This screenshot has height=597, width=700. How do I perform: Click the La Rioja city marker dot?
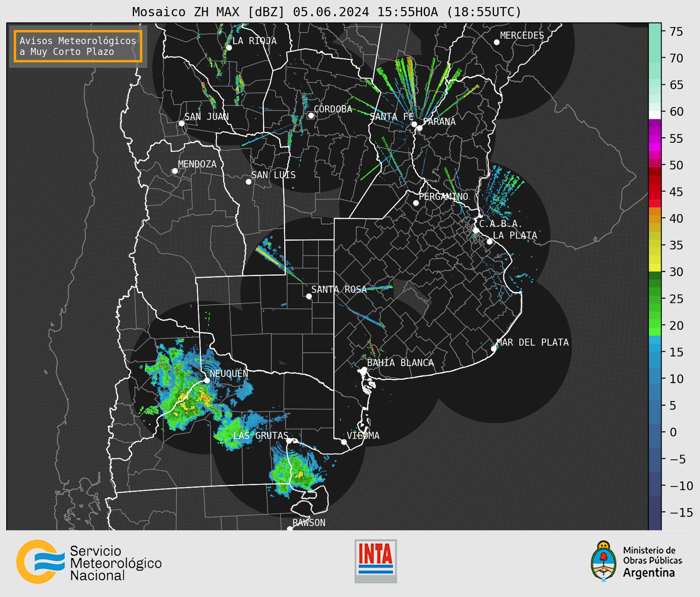pos(229,48)
